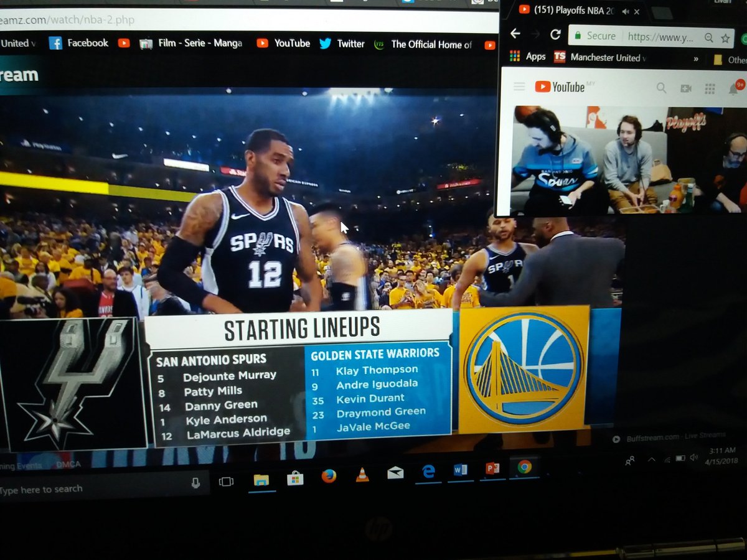
Task: Go back in the YouTube window
Action: (515, 34)
